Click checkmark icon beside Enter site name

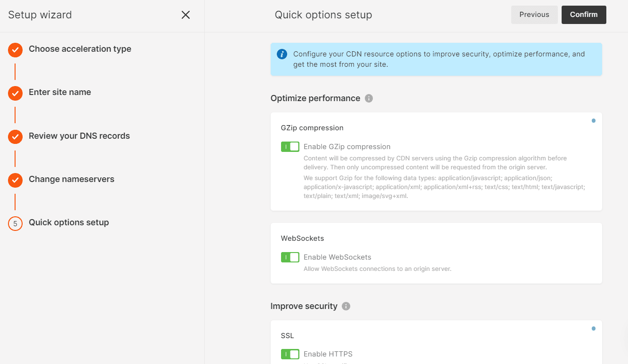(x=16, y=93)
